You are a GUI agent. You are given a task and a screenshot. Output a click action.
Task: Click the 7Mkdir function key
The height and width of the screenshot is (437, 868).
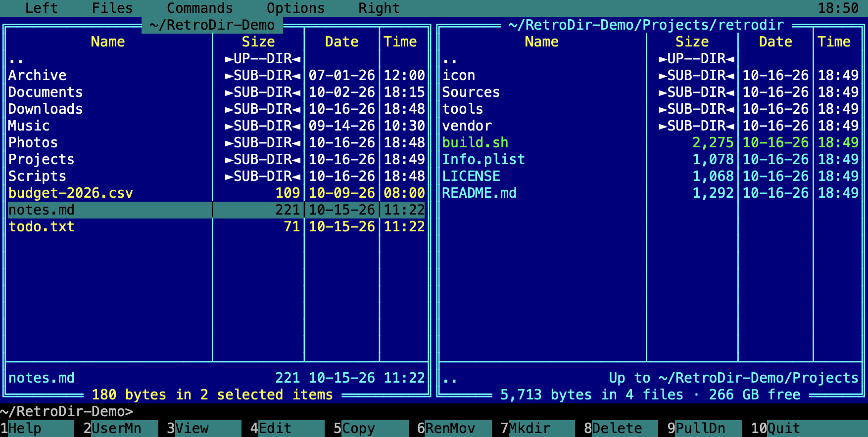pos(538,428)
